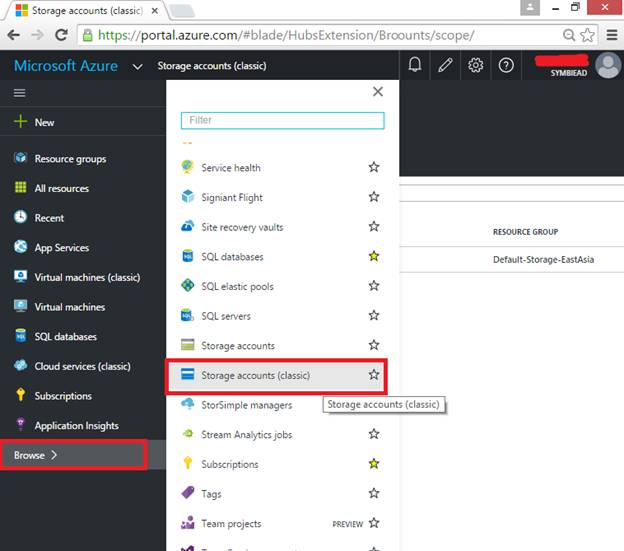Screen dimensions: 624x551
Task: Open portal settings gear icon
Action: click(x=475, y=65)
